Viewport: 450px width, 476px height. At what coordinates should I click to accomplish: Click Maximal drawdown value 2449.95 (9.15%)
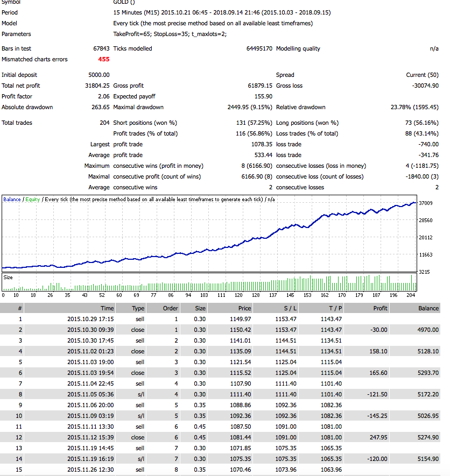point(250,107)
